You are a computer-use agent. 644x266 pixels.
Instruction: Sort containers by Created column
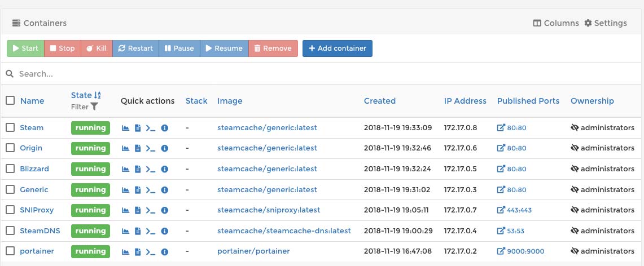click(379, 101)
